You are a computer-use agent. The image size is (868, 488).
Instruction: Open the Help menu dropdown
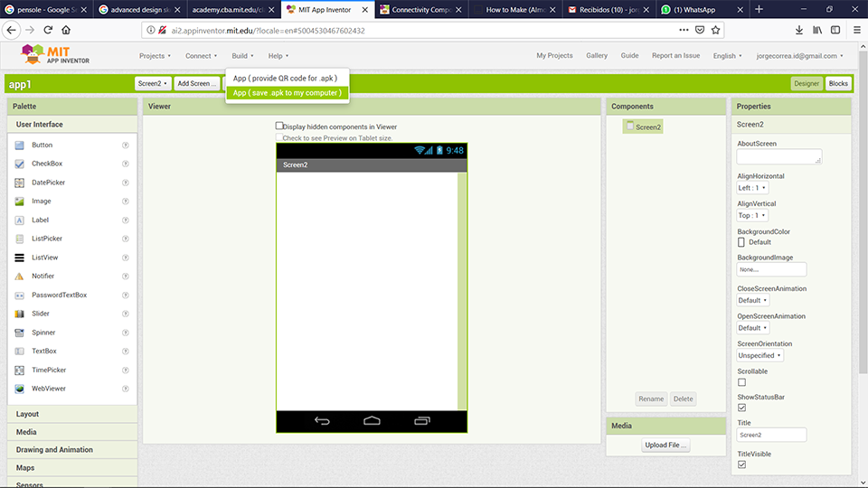(278, 56)
